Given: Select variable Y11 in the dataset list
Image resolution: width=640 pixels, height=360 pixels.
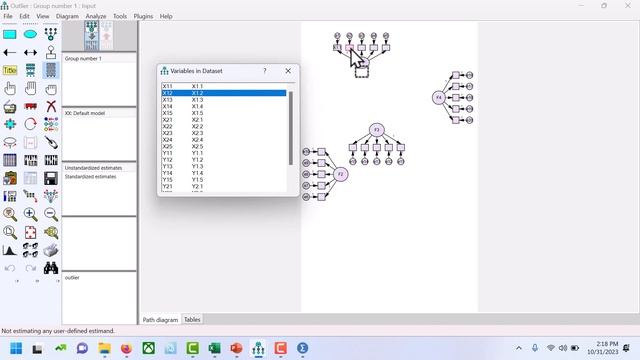Looking at the screenshot, I should pyautogui.click(x=224, y=153).
